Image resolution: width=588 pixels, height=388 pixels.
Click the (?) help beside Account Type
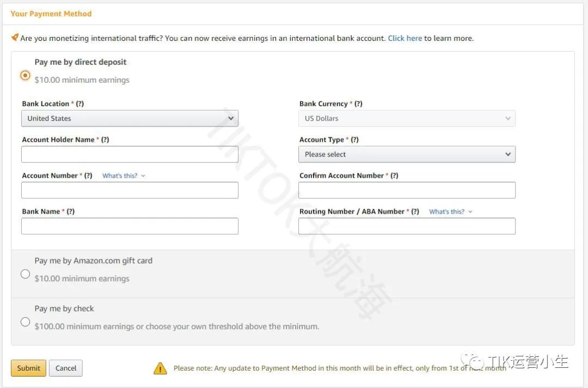[354, 140]
